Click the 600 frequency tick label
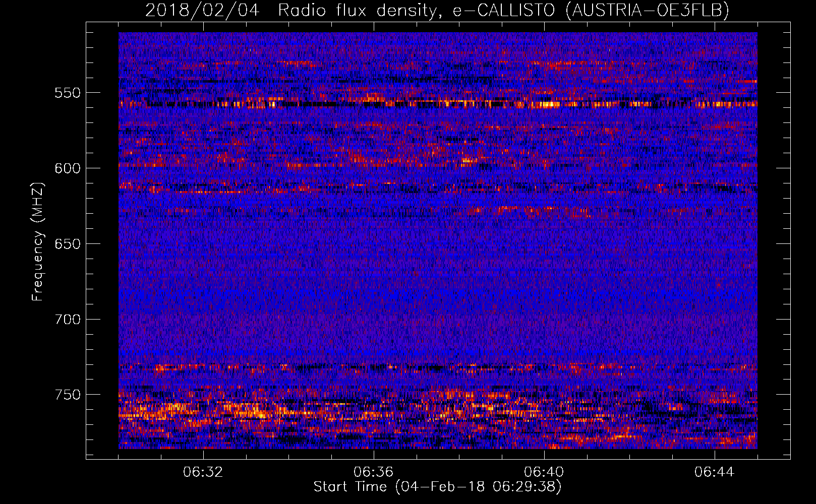This screenshot has width=816, height=504. tap(68, 168)
